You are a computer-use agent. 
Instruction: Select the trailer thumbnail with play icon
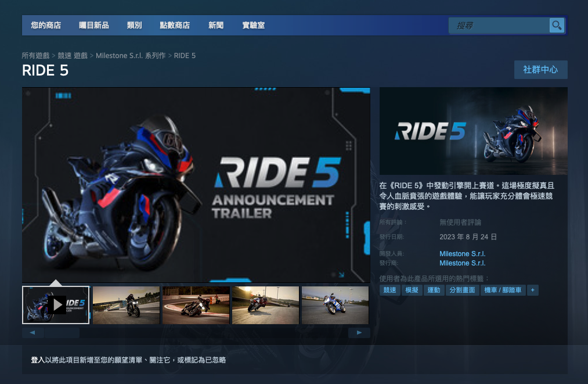56,305
